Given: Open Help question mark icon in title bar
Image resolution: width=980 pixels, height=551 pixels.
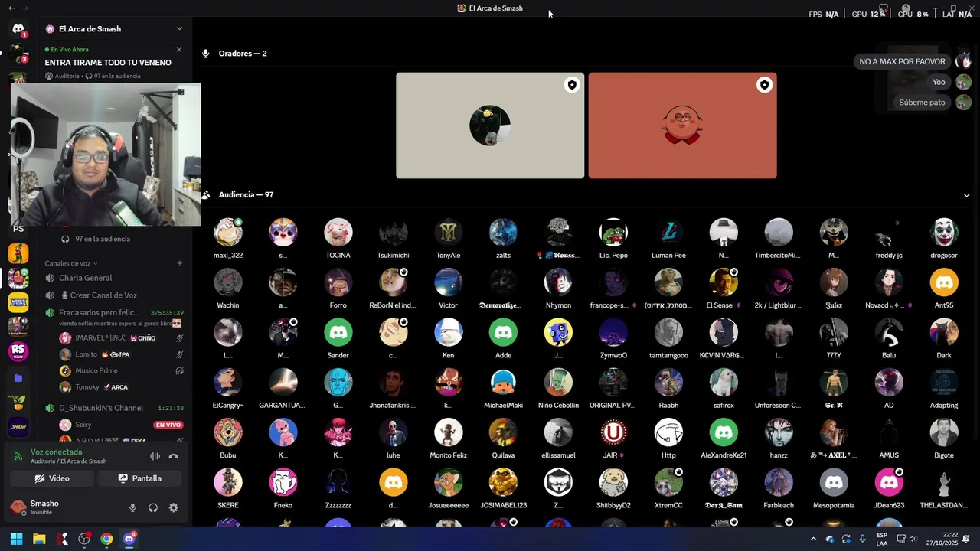Looking at the screenshot, I should click(906, 8).
